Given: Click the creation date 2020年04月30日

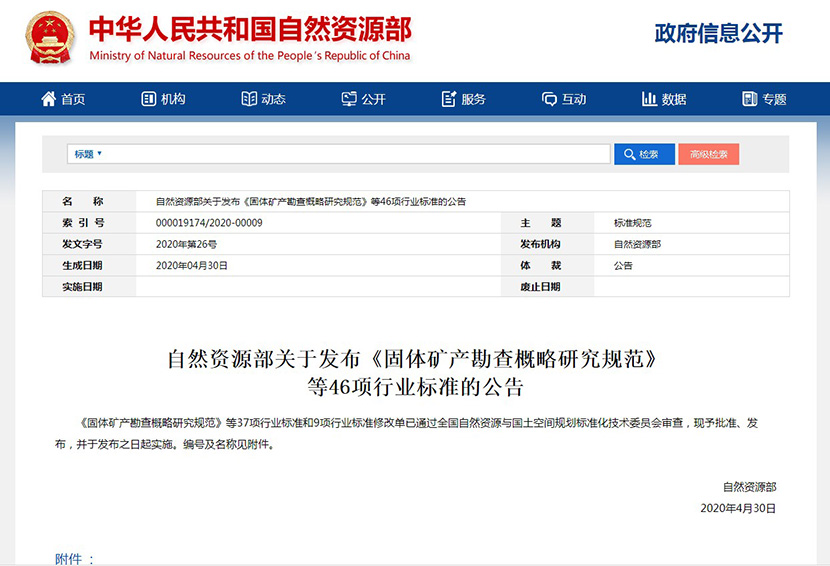Looking at the screenshot, I should [192, 265].
